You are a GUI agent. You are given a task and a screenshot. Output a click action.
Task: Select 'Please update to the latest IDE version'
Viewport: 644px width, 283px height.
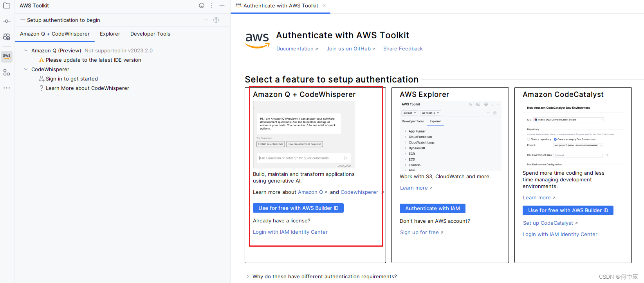[94, 60]
